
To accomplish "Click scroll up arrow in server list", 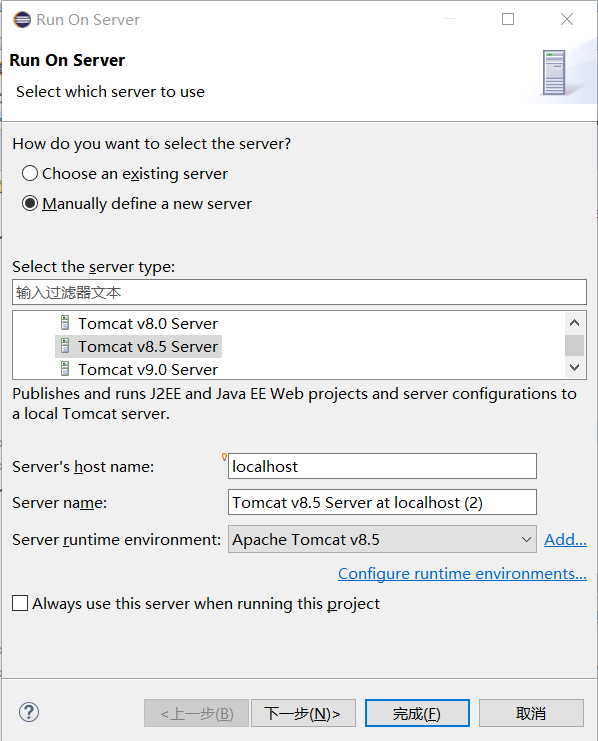I will pos(574,323).
